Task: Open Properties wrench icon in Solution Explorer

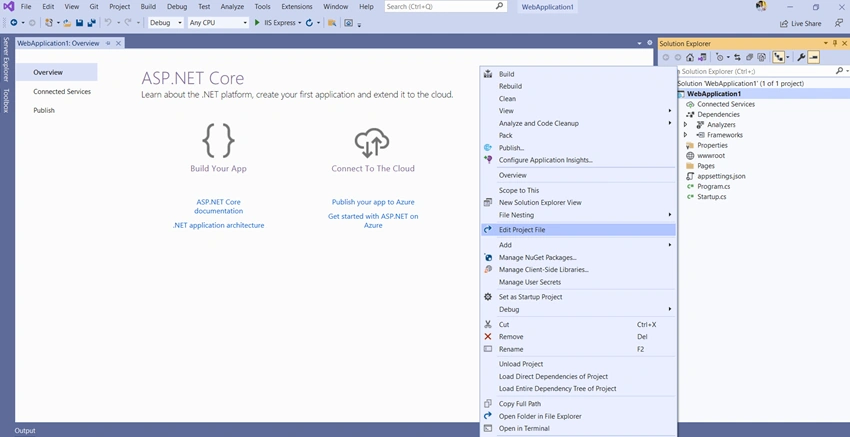Action: coord(801,57)
